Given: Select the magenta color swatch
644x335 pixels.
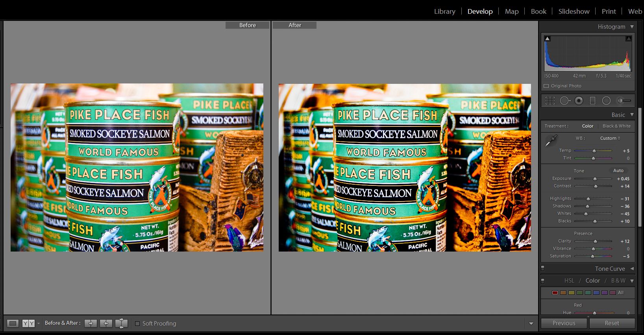Looking at the screenshot, I should [613, 292].
